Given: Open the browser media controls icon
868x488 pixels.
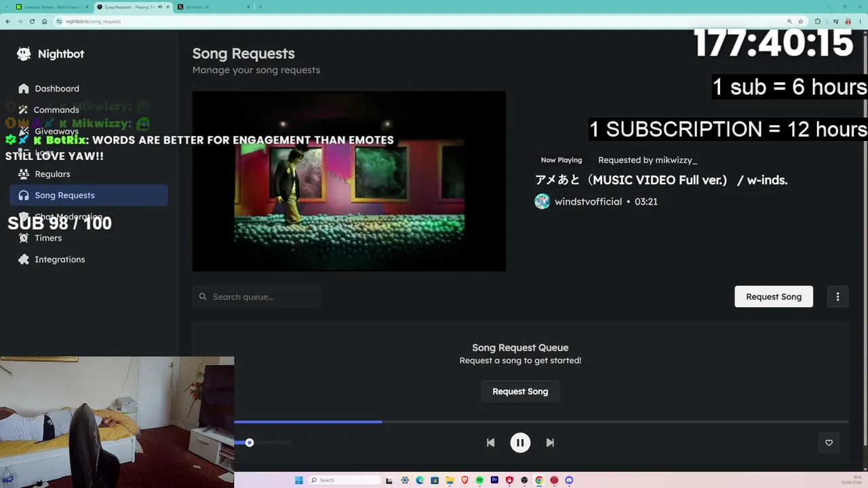Looking at the screenshot, I should pyautogui.click(x=835, y=21).
